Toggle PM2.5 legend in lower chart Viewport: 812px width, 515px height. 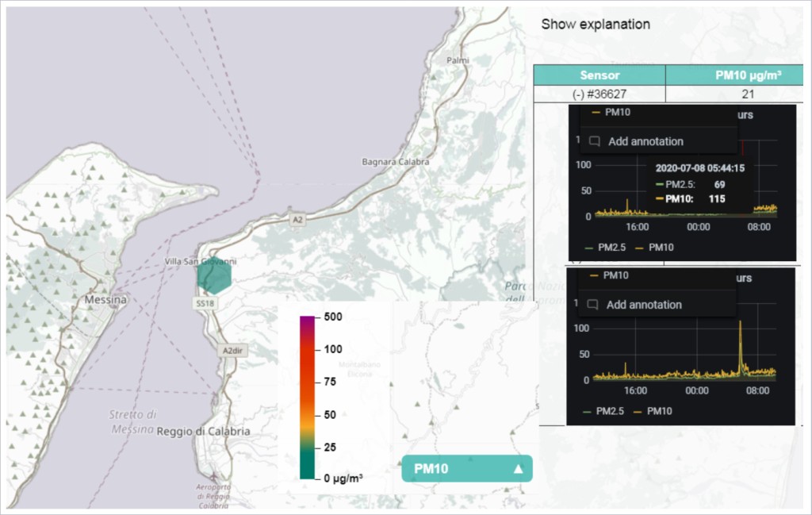pos(603,411)
